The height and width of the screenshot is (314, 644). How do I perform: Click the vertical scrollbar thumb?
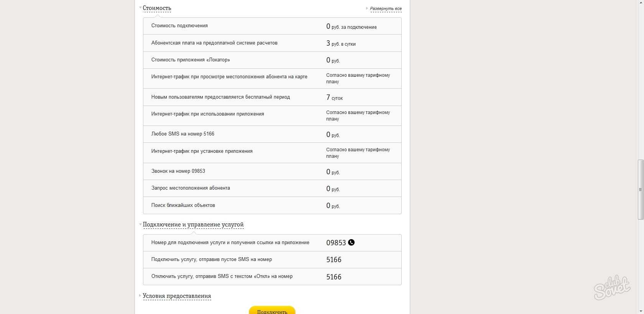tap(641, 189)
